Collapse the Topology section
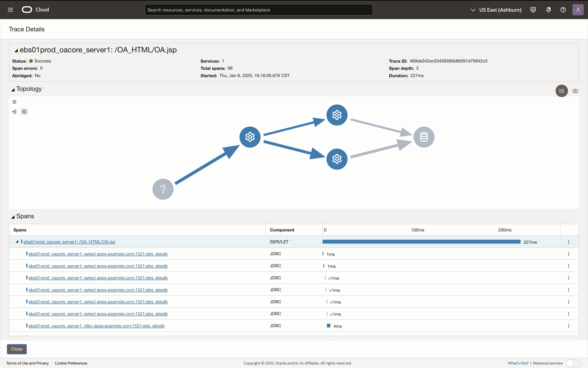The height and width of the screenshot is (368, 588). click(x=13, y=90)
